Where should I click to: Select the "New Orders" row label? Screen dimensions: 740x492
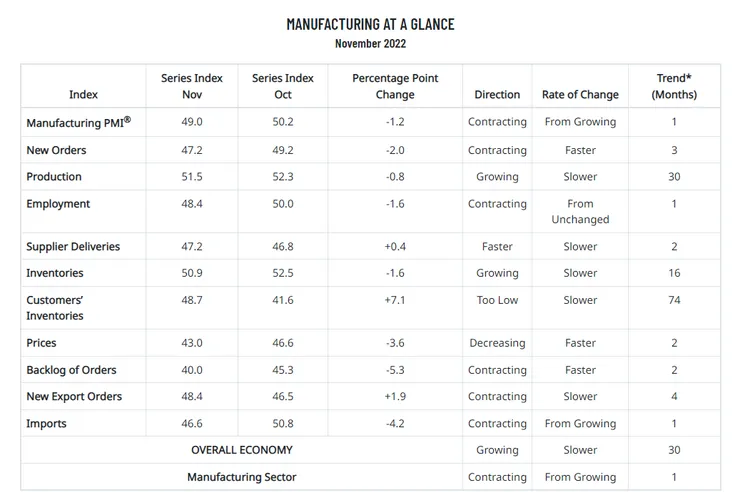(56, 150)
